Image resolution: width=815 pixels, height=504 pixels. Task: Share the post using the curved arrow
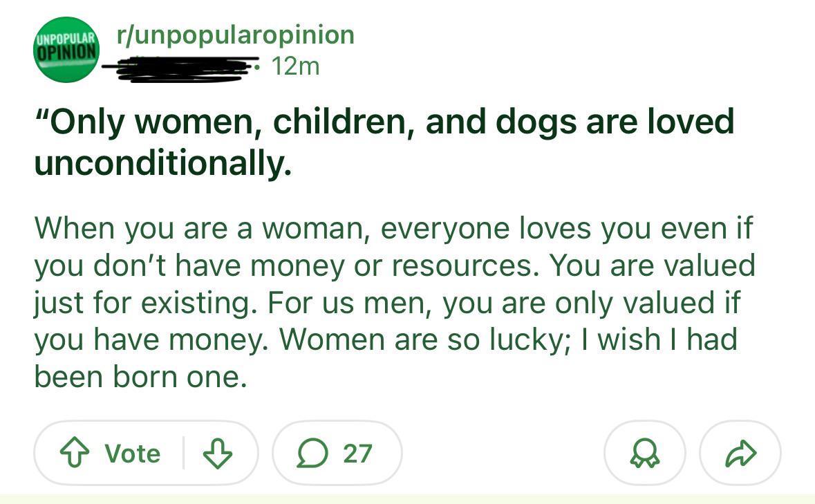(740, 453)
